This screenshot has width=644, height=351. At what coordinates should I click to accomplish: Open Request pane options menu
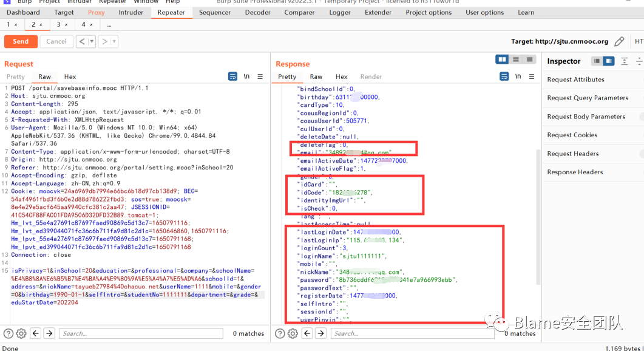tap(260, 77)
